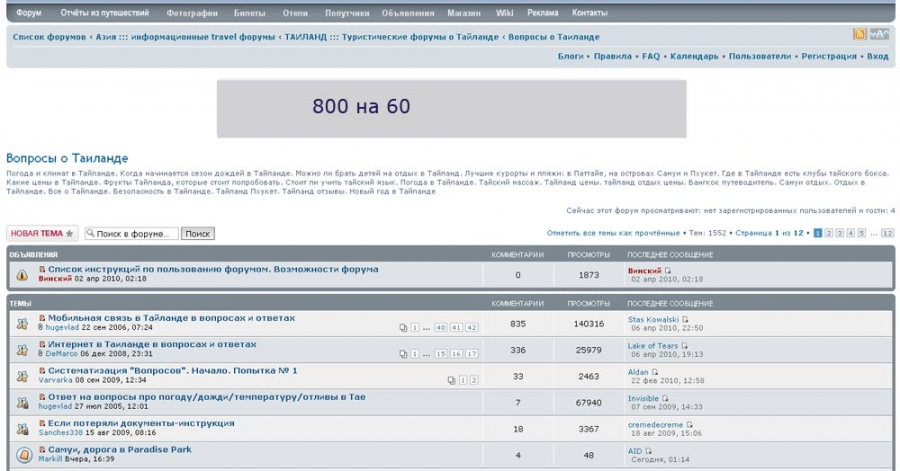
Task: Click sticky topic icon for Мобильная связь
Action: point(22,324)
